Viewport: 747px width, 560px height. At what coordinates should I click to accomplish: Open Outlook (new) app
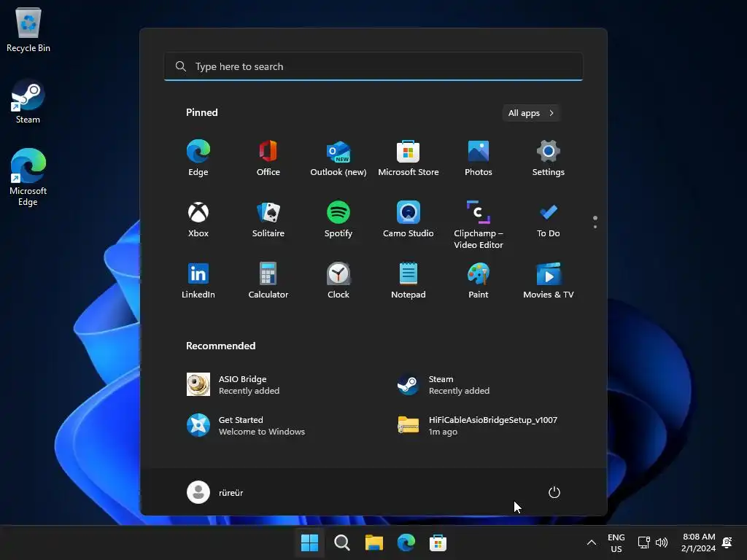coord(338,158)
